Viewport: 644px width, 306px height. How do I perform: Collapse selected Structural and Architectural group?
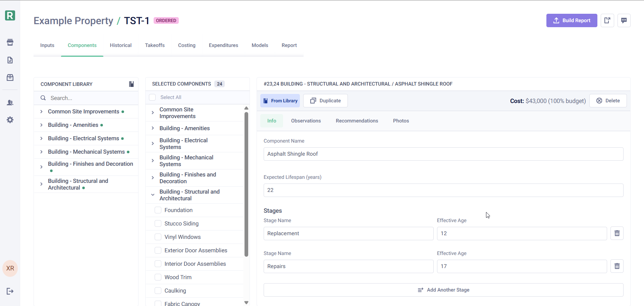(153, 195)
